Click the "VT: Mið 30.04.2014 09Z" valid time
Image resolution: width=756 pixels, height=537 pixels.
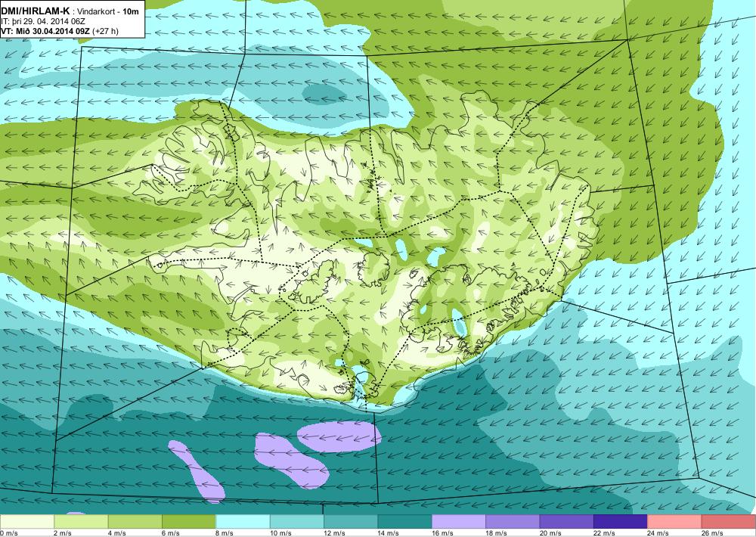[45, 31]
